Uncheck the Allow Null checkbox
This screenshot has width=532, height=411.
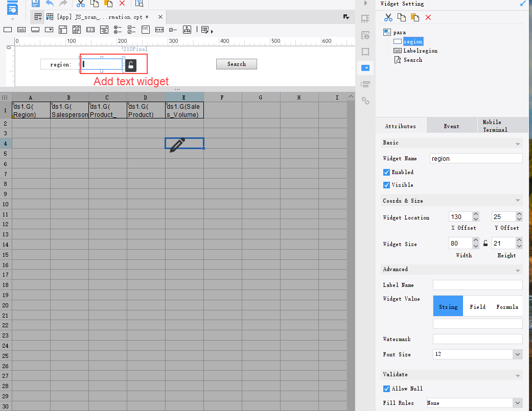387,389
